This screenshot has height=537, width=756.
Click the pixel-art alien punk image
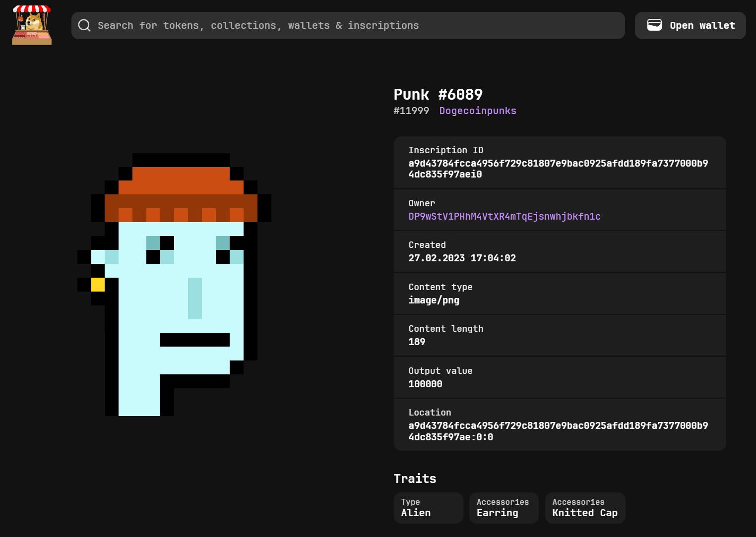coord(174,284)
